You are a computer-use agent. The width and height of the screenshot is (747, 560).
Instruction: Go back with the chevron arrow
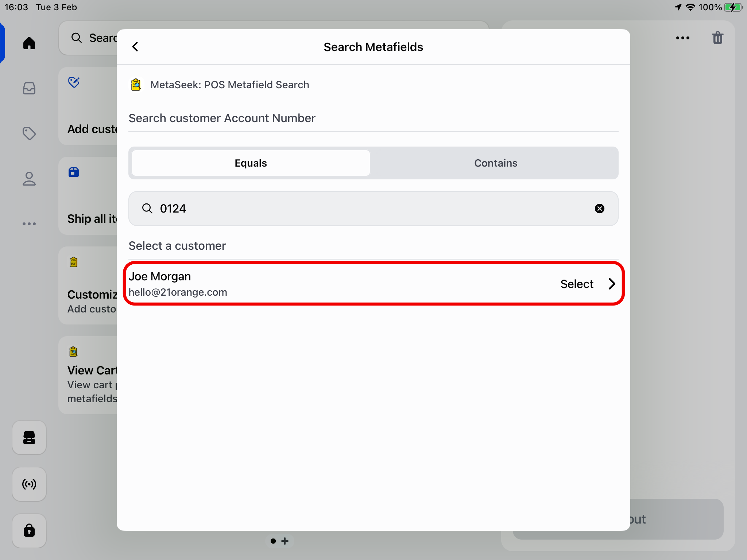[x=135, y=47]
